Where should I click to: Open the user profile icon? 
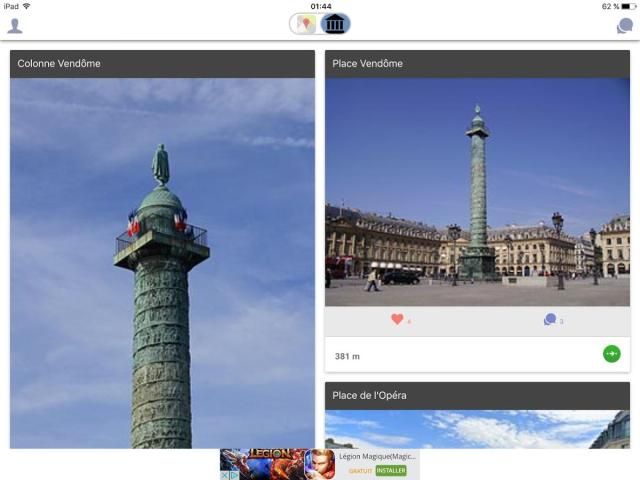[x=15, y=26]
